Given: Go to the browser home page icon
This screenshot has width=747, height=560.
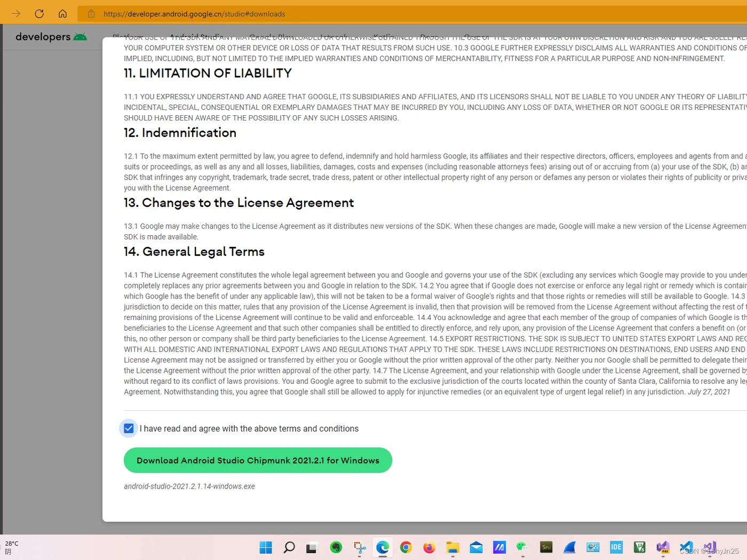Looking at the screenshot, I should click(62, 14).
